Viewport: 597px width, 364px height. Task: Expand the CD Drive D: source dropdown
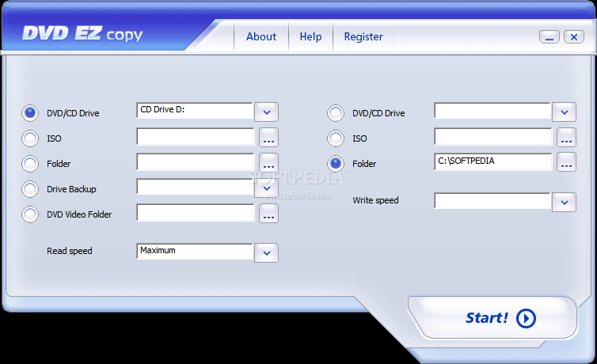coord(267,112)
